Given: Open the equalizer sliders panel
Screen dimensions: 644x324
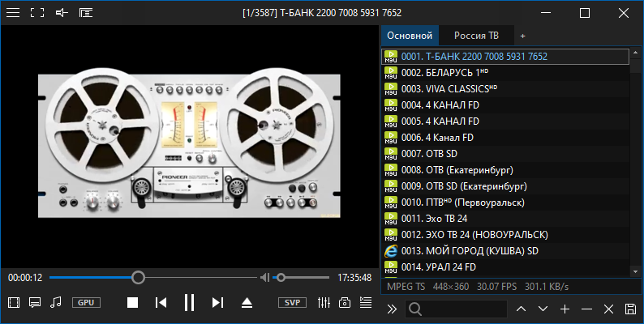Looking at the screenshot, I should 324,303.
